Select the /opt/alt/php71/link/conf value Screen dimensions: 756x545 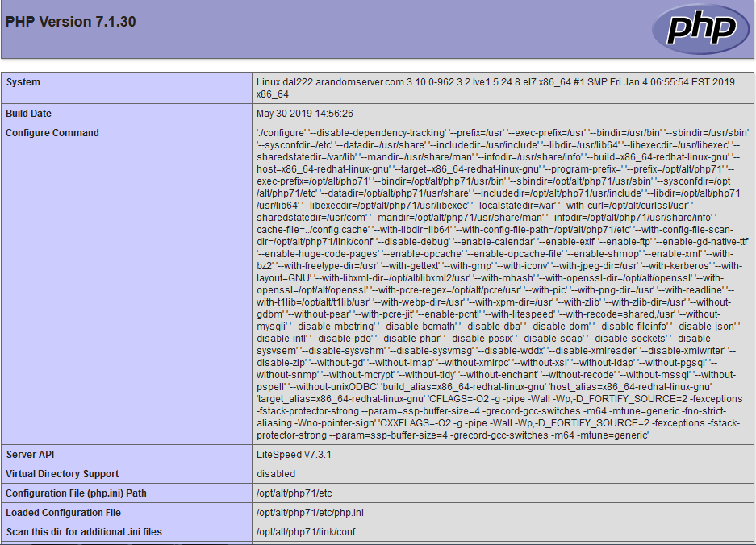click(306, 531)
